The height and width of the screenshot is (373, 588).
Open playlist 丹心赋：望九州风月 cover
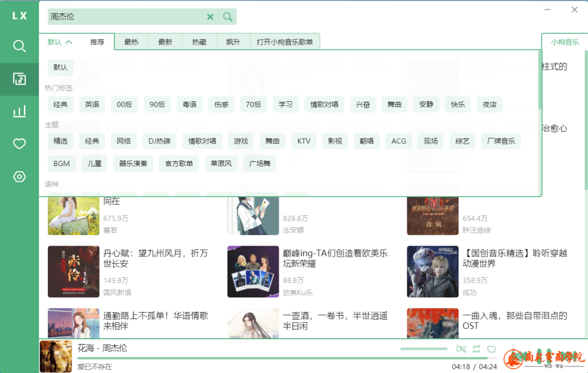[73, 271]
